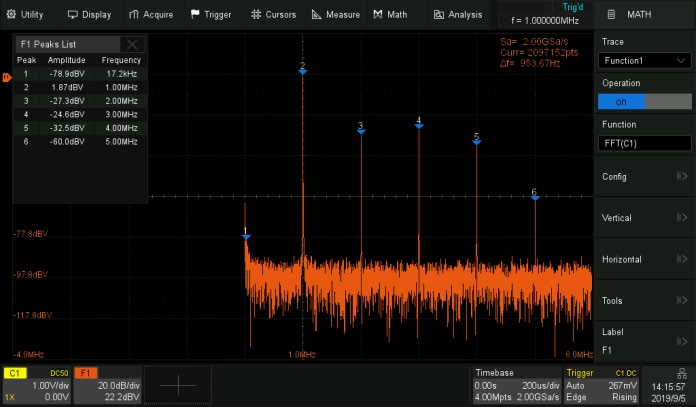Viewport: 696px width, 407px height.
Task: Close the F1 Peaks List panel
Action: tap(132, 45)
